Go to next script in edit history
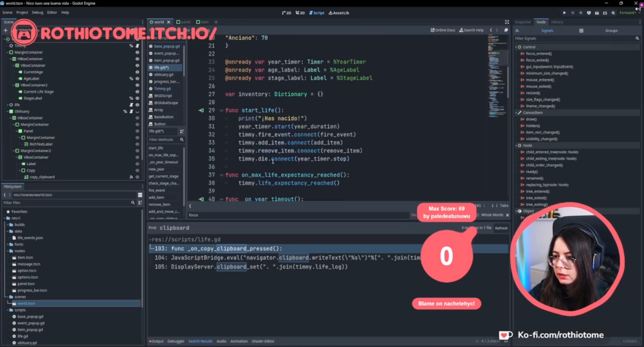 (497, 30)
